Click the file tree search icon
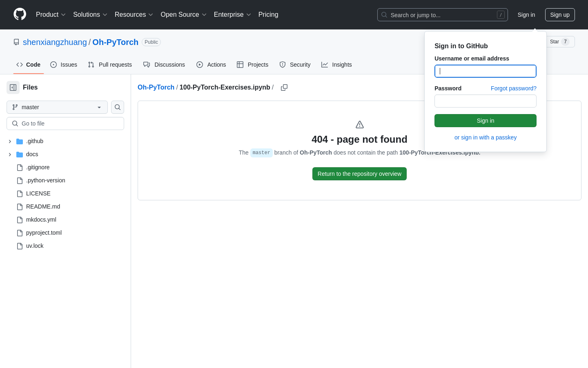The image size is (588, 368). click(x=118, y=107)
